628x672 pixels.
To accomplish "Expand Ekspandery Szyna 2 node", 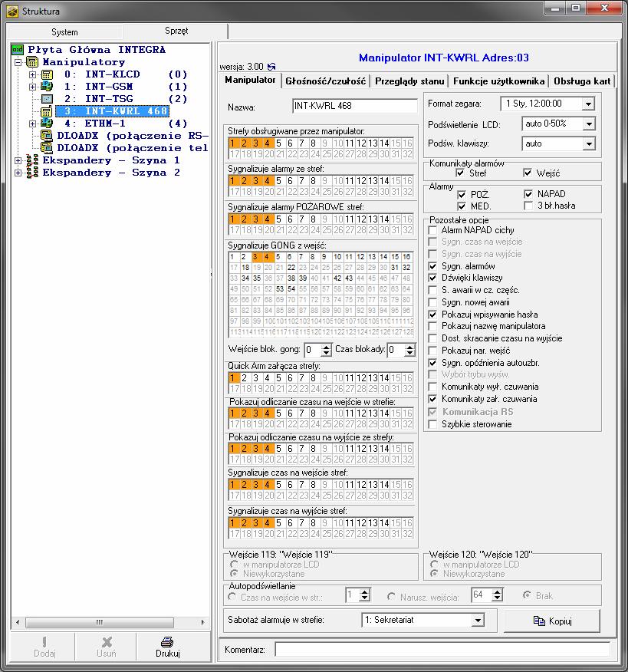I will [18, 173].
